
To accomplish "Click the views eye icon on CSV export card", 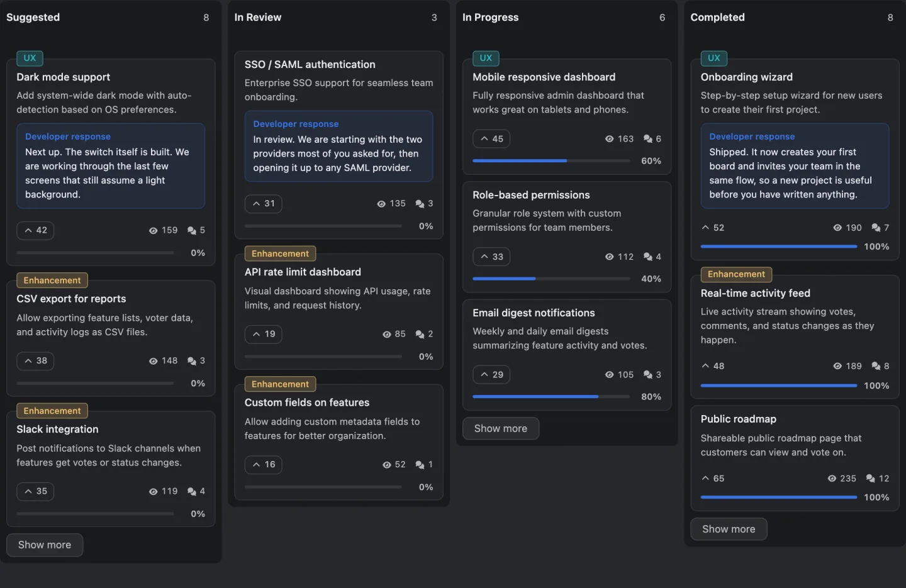I will [x=153, y=361].
